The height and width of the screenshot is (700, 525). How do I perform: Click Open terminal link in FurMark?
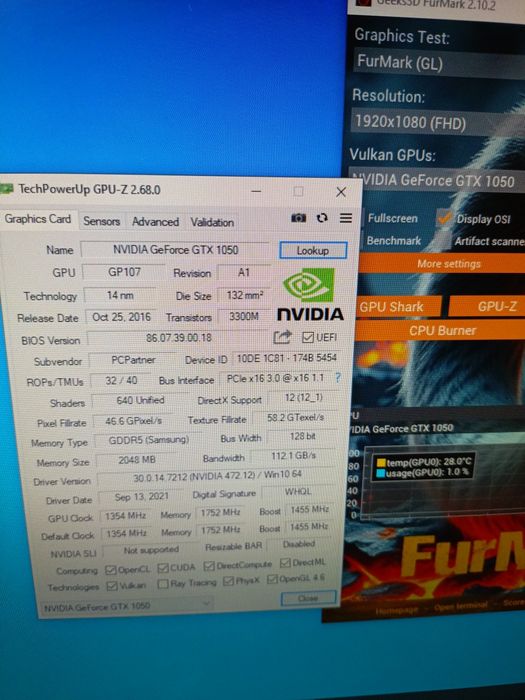(460, 606)
